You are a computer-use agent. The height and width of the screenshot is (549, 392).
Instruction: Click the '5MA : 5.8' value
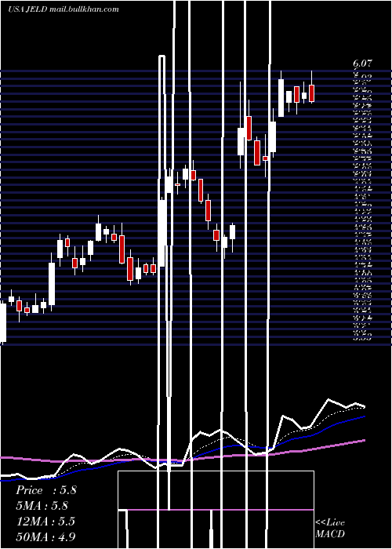(x=42, y=506)
